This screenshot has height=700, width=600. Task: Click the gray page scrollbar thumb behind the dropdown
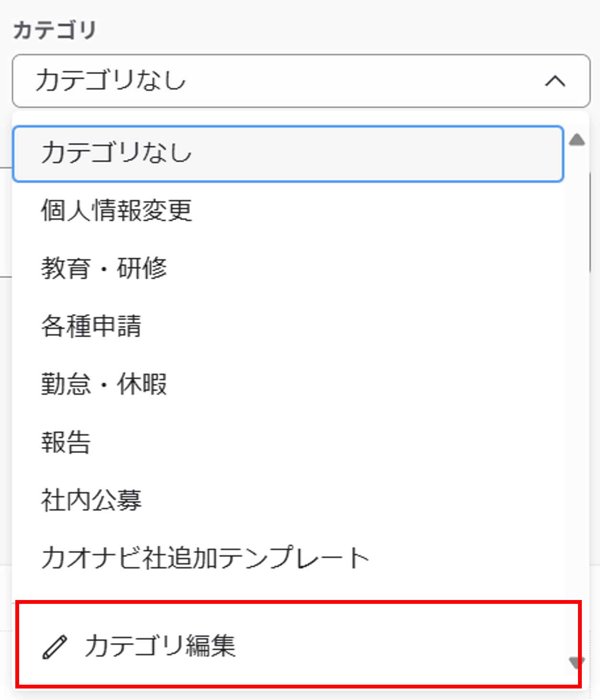(594, 222)
